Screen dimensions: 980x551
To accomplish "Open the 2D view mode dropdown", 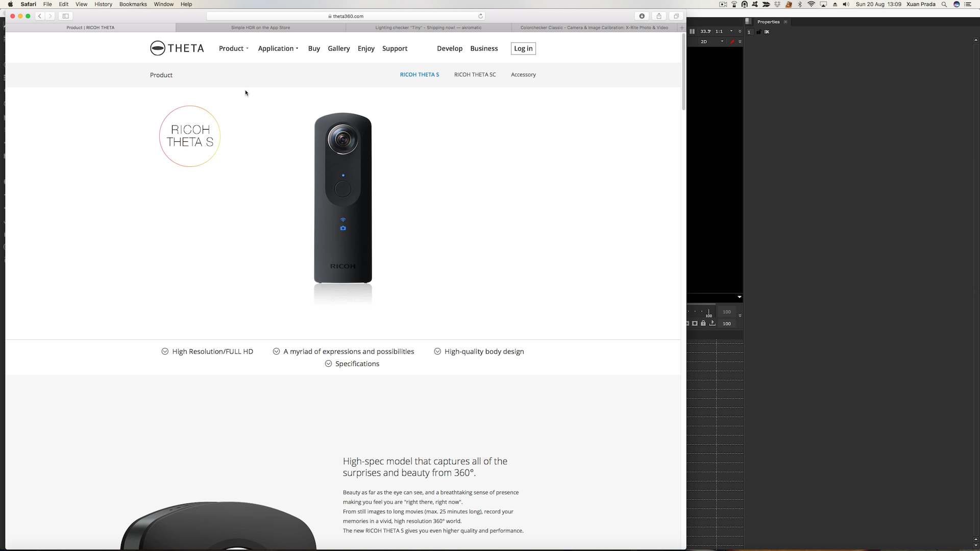I will click(712, 41).
